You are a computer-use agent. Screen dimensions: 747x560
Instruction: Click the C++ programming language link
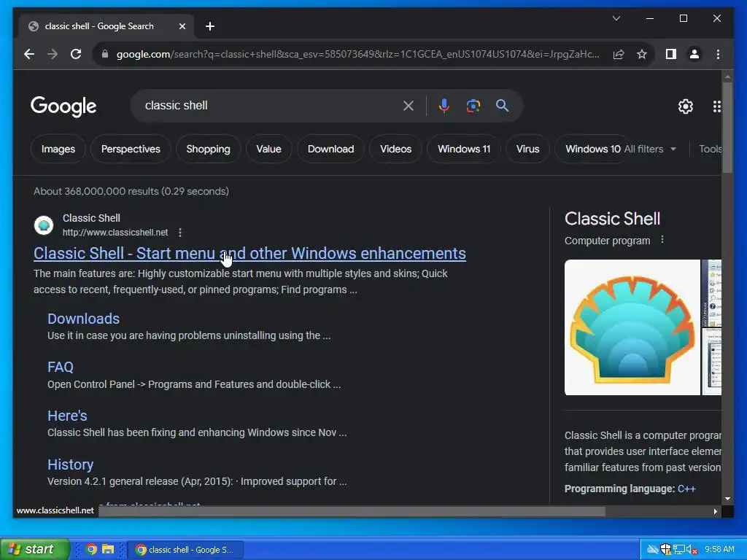tap(686, 489)
